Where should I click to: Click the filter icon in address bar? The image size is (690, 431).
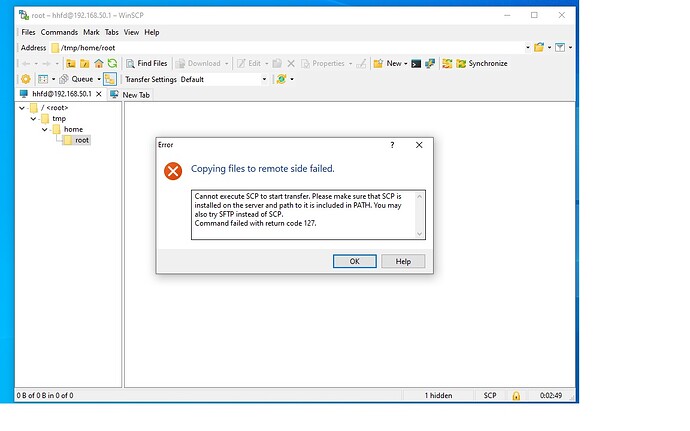click(x=560, y=47)
